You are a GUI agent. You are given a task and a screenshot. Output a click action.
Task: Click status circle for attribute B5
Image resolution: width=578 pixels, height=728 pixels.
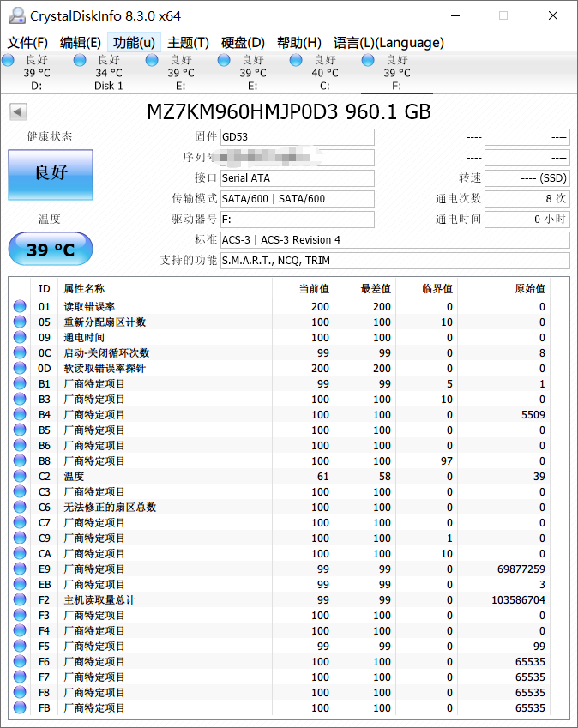20,430
